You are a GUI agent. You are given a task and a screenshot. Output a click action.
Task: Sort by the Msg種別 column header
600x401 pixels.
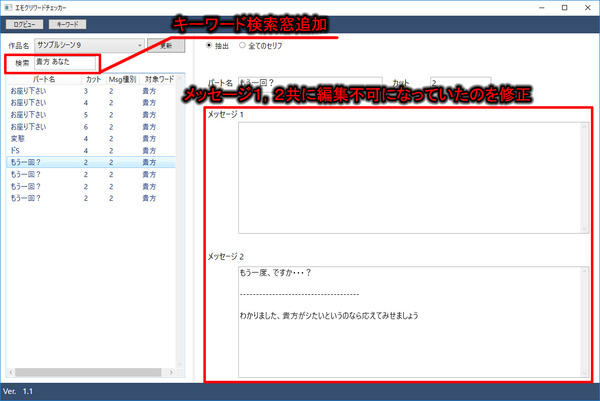click(x=122, y=79)
